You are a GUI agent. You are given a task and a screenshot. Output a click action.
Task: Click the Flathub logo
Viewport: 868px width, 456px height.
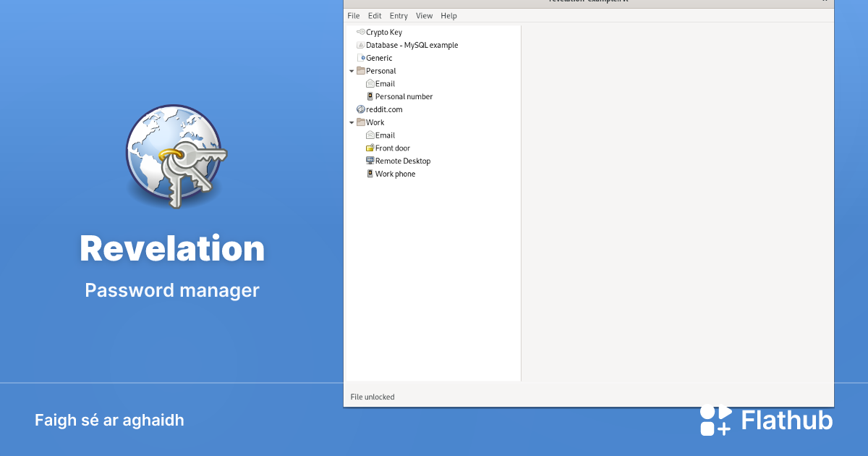point(766,420)
